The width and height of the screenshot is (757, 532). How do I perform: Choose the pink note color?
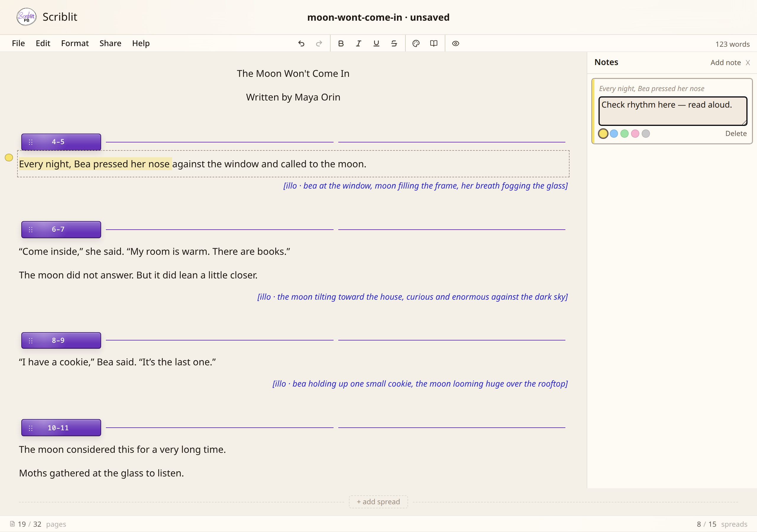pos(635,134)
